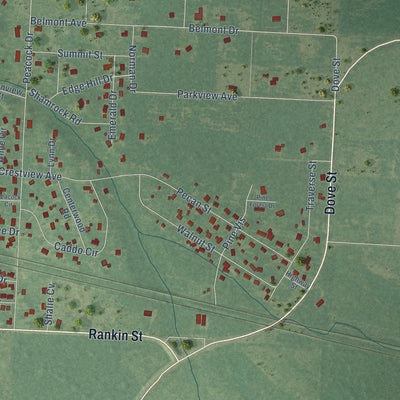Click the Norman Dr vertical label
Viewport: 400px width, 400px height.
(132, 69)
